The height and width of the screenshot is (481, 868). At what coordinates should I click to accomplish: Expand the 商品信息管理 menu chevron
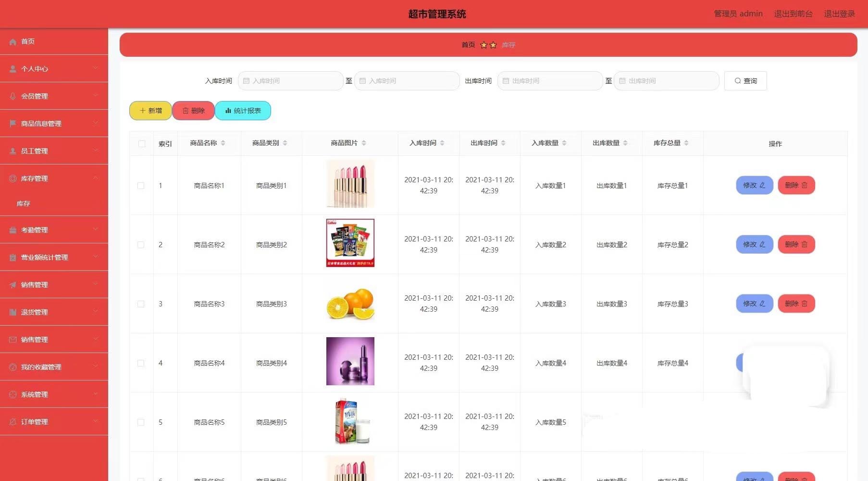point(96,123)
